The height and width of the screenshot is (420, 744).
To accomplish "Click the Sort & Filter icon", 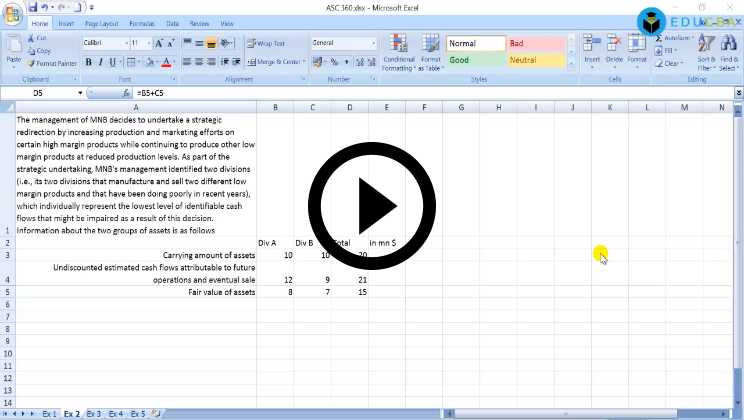I will tap(706, 50).
